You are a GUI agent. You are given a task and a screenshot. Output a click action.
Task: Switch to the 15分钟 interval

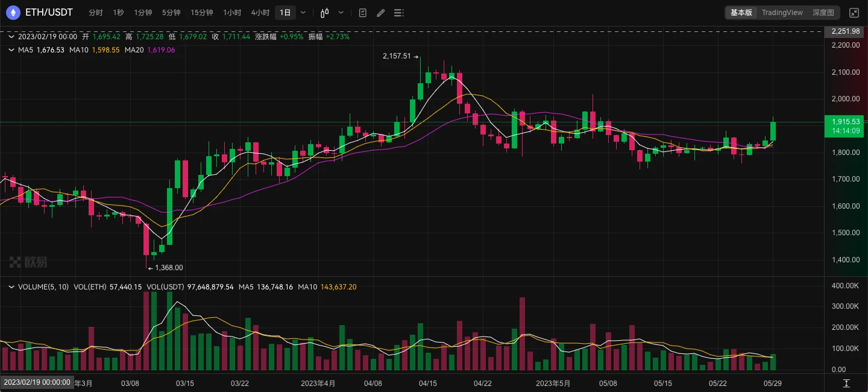click(x=201, y=12)
